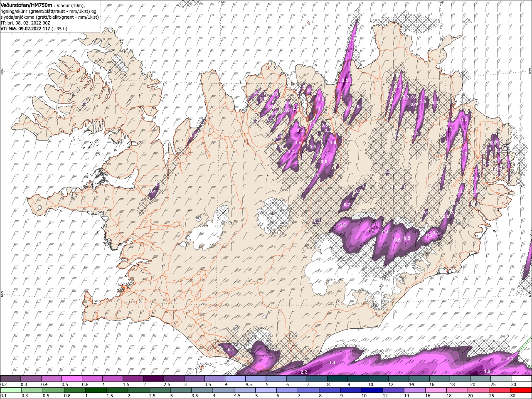Click the "15W" longitude label
Screen dimensions: 532x399
tap(440, 2)
